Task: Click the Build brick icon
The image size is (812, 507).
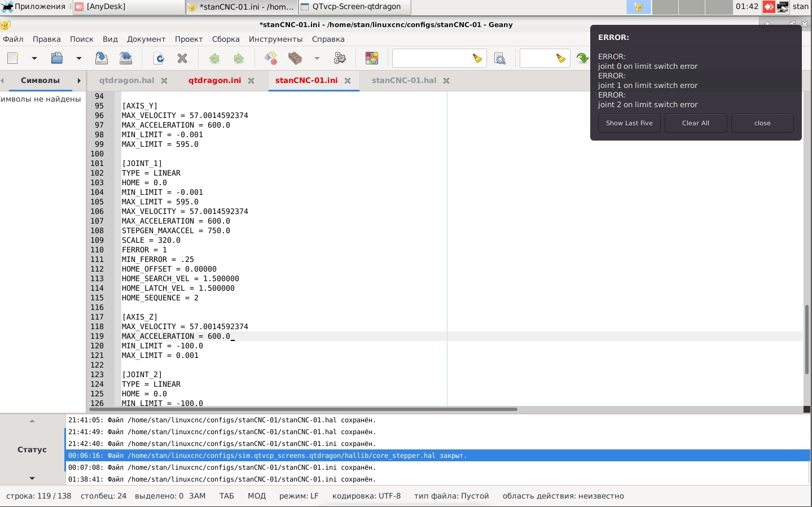Action: click(295, 58)
